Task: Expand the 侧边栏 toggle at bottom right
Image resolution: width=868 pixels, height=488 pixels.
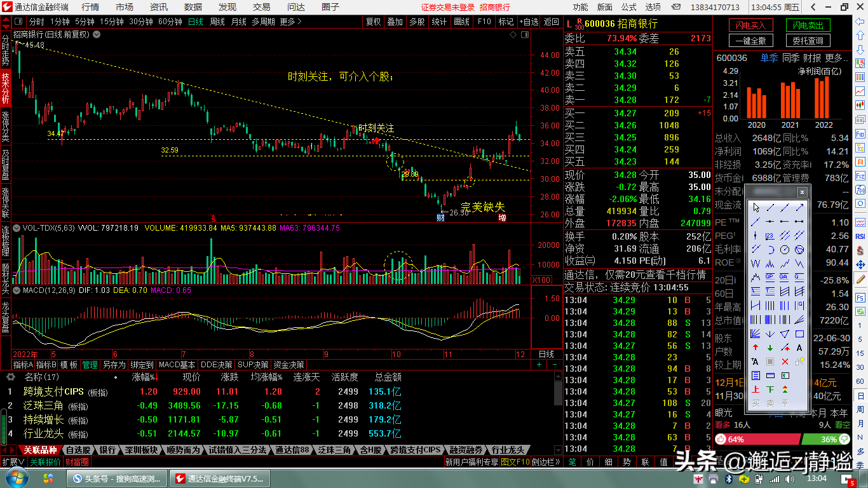Action: pos(547,462)
